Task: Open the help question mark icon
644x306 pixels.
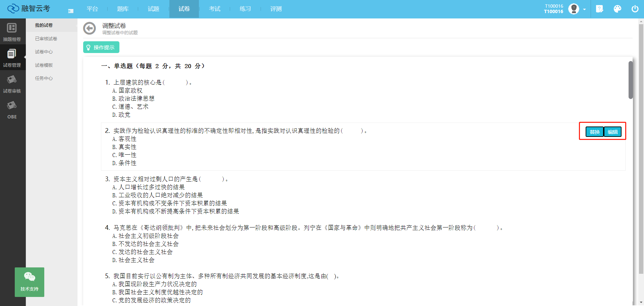Action: (599, 9)
